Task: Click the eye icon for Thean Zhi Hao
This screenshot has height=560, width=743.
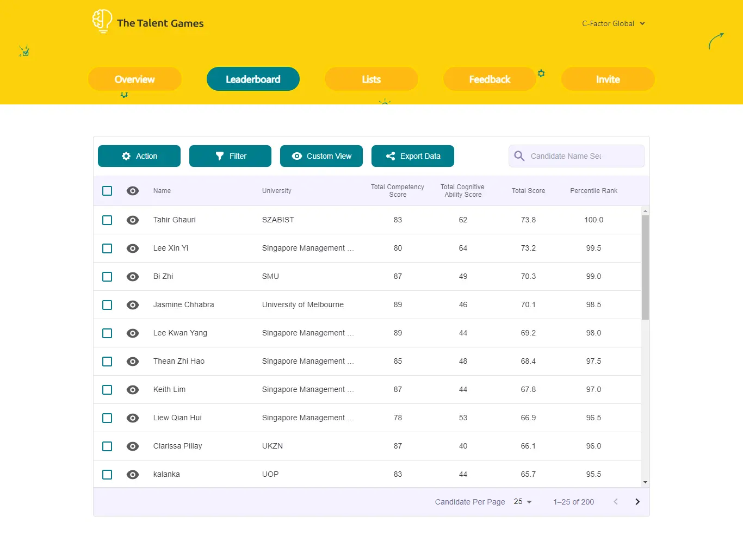Action: 133,362
